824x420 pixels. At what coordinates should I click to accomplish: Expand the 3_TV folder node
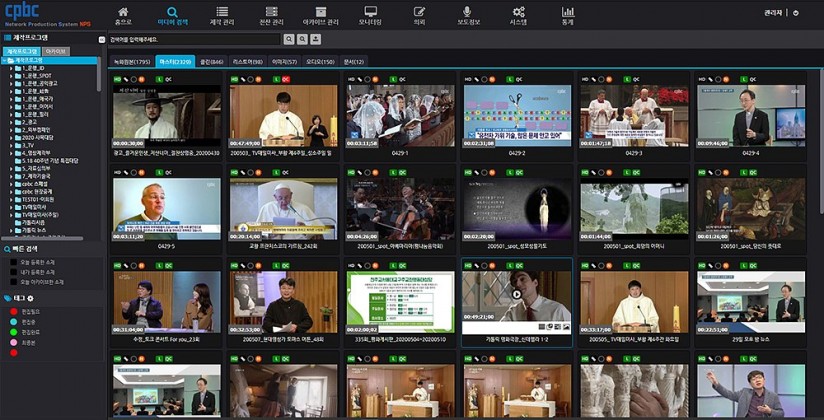[x=11, y=144]
